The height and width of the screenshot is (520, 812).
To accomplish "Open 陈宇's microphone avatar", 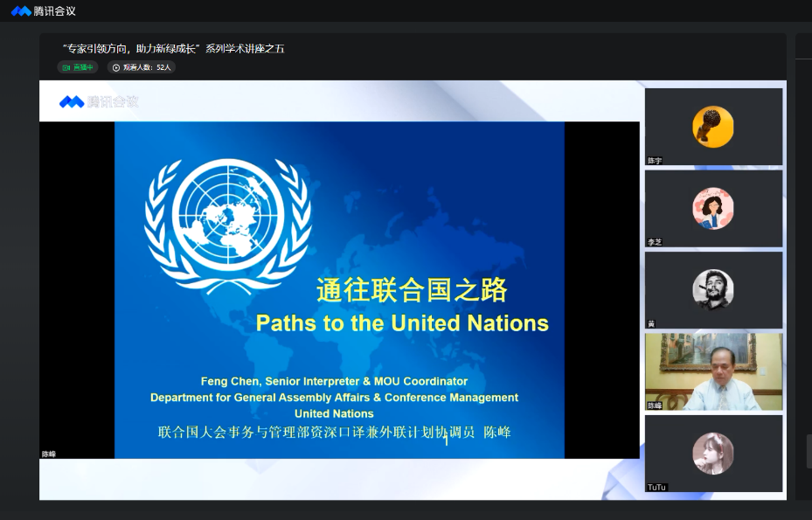I will pyautogui.click(x=713, y=127).
